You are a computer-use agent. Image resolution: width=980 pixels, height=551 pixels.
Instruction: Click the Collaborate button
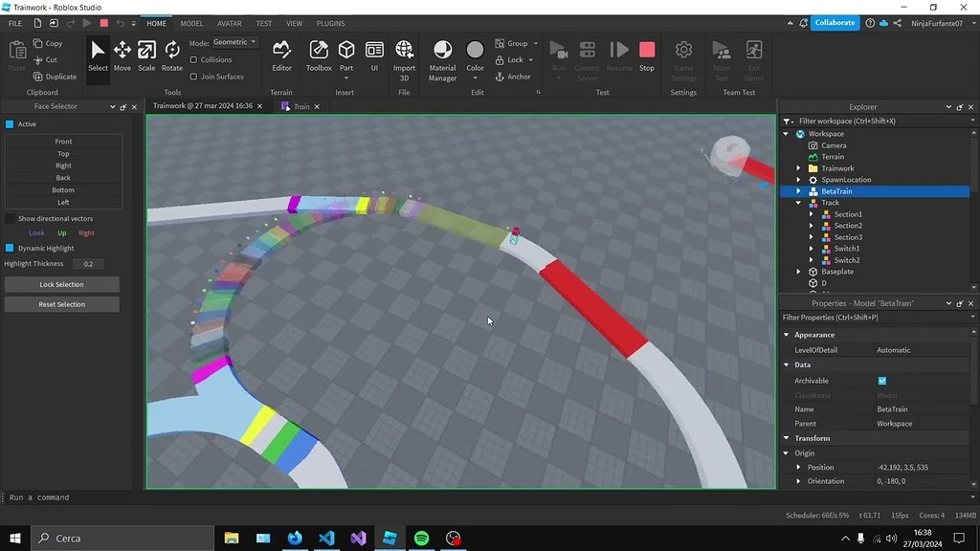coord(835,21)
